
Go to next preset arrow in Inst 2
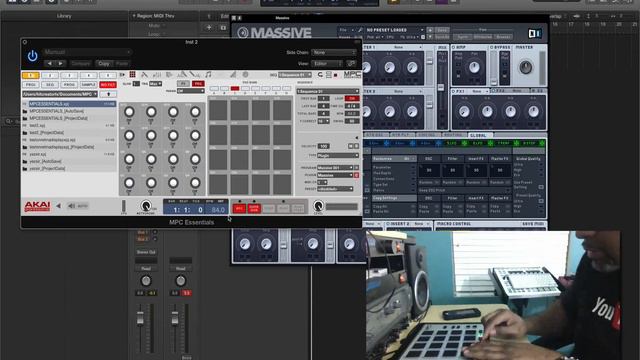pos(60,63)
